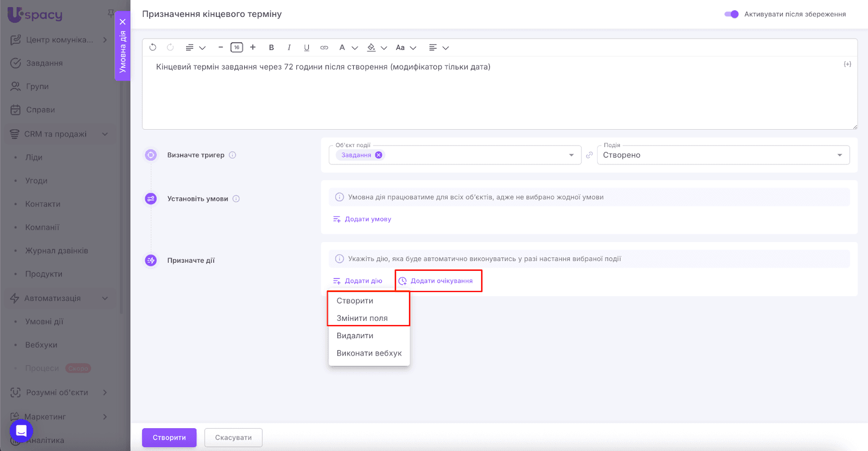Insert a hyperlink via link icon
The height and width of the screenshot is (451, 868).
pyautogui.click(x=324, y=48)
